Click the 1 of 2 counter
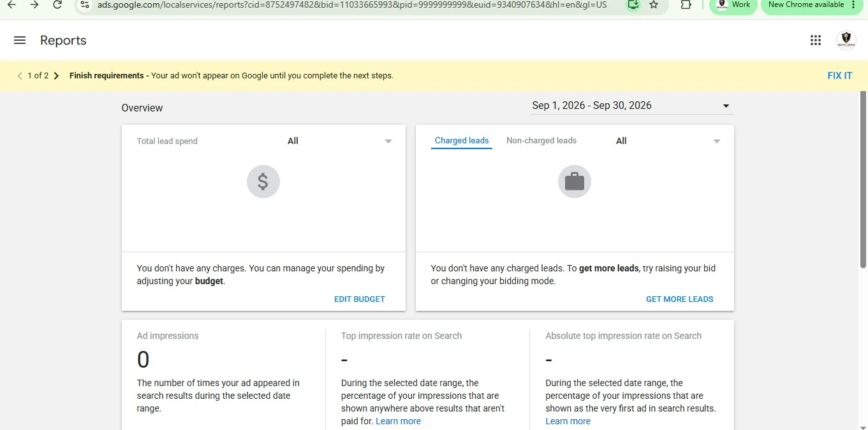The height and width of the screenshot is (430, 868). click(38, 76)
